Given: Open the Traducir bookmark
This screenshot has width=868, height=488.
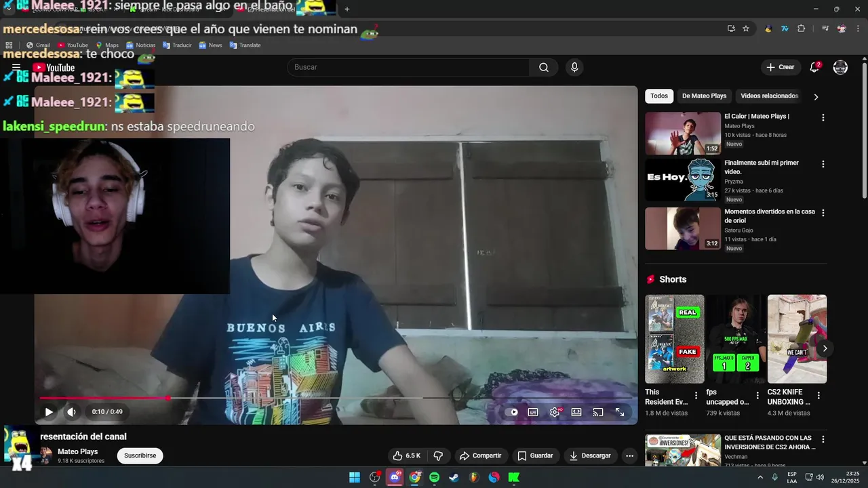Looking at the screenshot, I should pyautogui.click(x=177, y=45).
